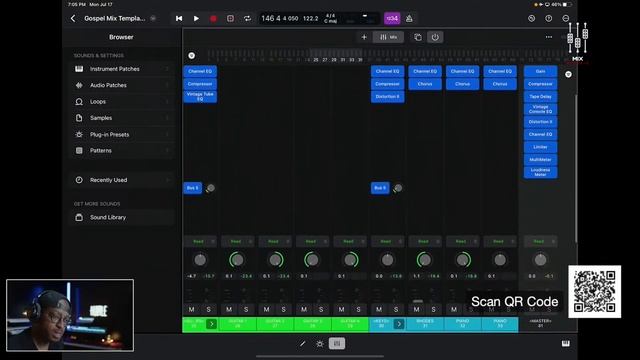Expand the Recently Used chevron
This screenshot has height=360, width=640.
coord(167,180)
